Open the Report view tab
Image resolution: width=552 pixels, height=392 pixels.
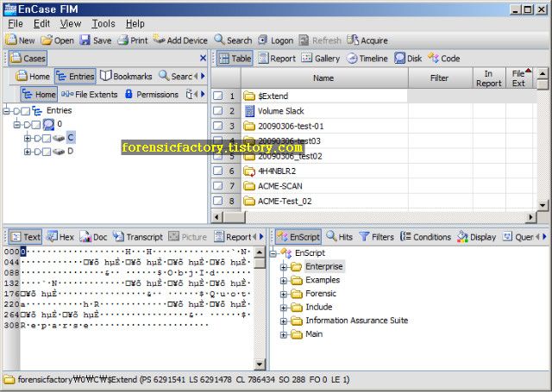pyautogui.click(x=277, y=59)
